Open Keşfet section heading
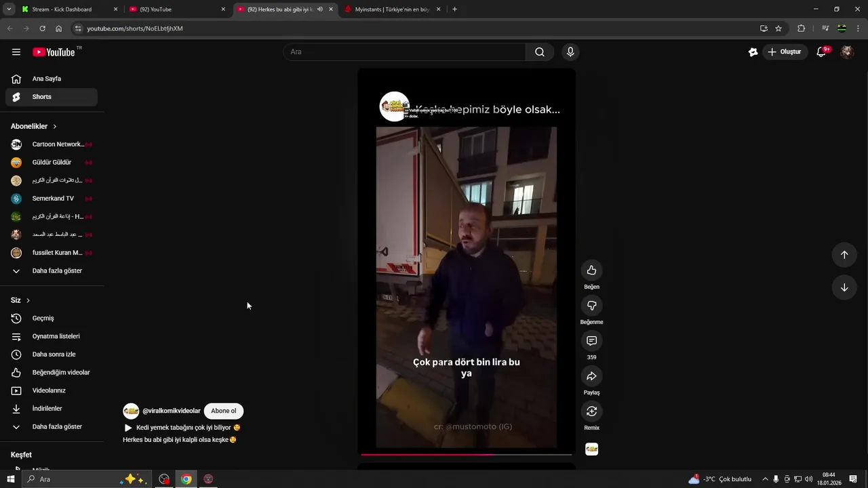The image size is (868, 488). pos(21,455)
